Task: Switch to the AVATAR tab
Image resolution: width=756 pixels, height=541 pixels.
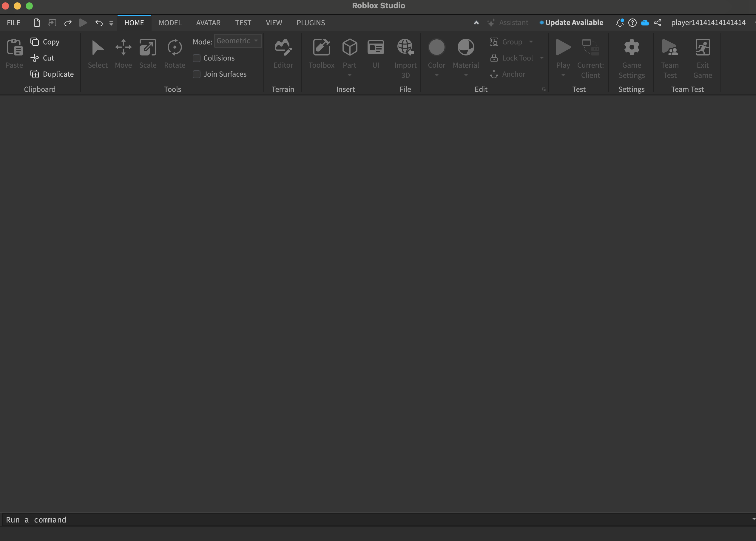Action: [x=208, y=23]
